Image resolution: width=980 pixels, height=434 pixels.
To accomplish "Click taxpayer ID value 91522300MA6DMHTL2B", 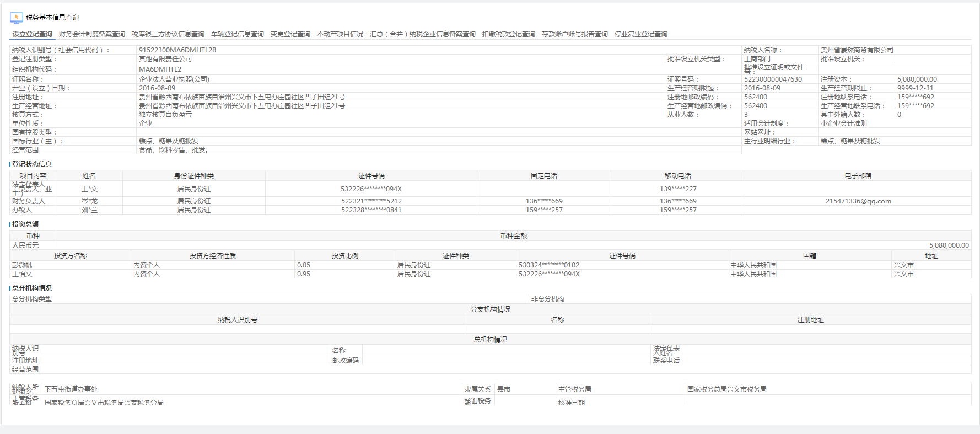I will [177, 50].
